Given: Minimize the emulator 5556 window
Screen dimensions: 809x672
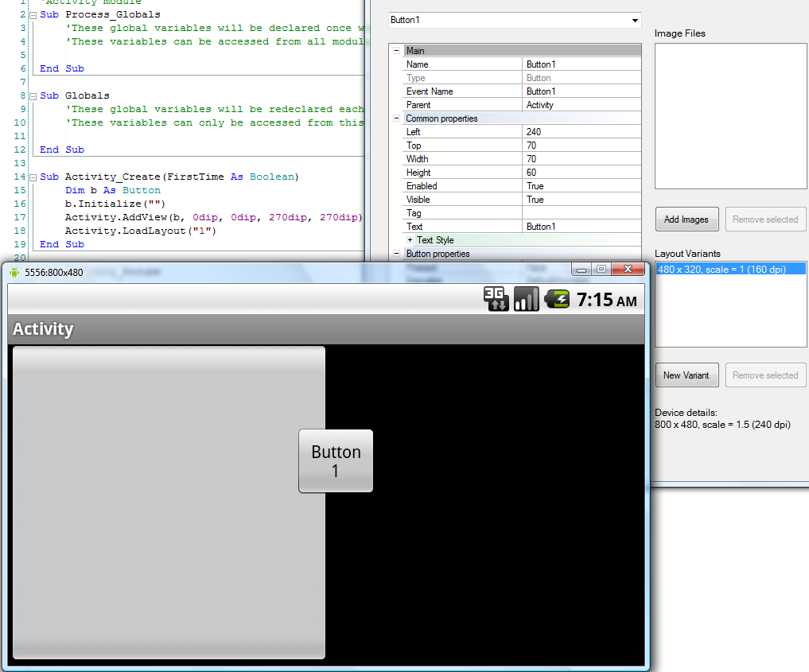Looking at the screenshot, I should (x=581, y=270).
